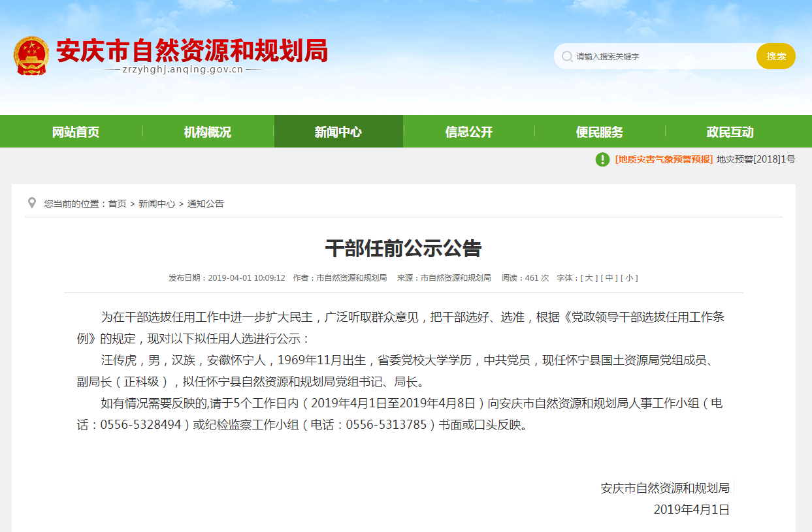Click the site title 安庆市自然资源和规划局

[x=192, y=51]
